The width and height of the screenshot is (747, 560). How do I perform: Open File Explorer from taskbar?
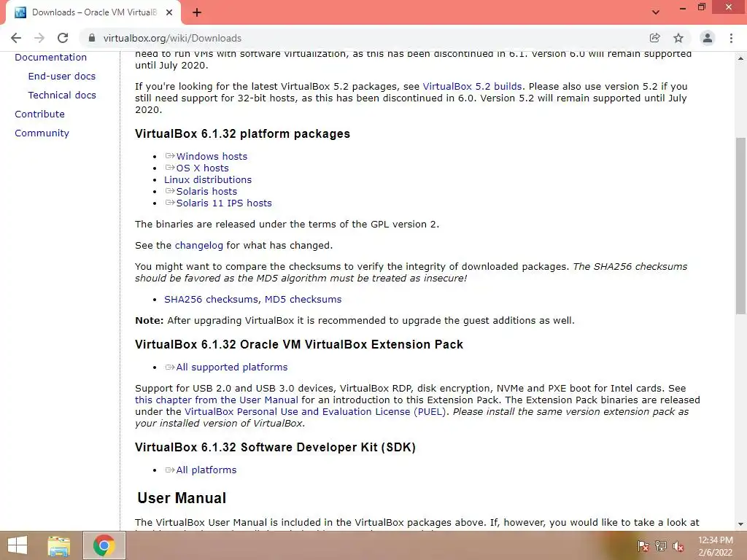pyautogui.click(x=59, y=545)
